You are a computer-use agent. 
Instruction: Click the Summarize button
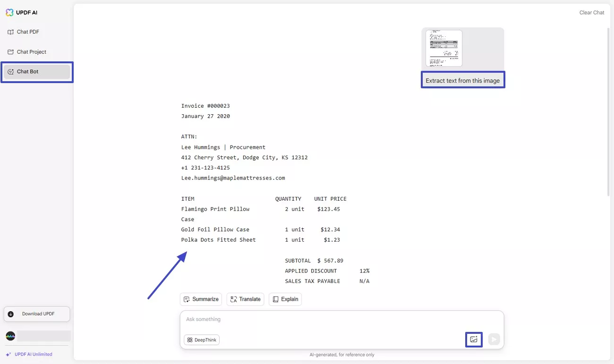pyautogui.click(x=201, y=299)
